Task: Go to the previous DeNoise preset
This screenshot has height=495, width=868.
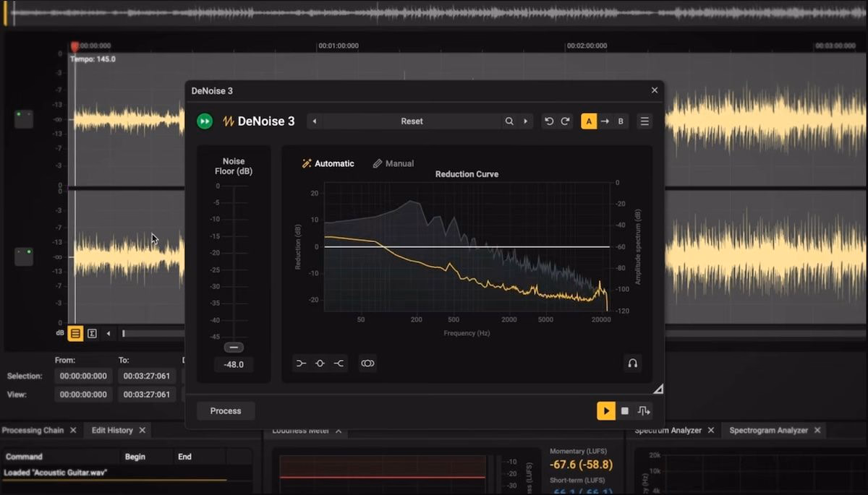Action: pyautogui.click(x=315, y=121)
